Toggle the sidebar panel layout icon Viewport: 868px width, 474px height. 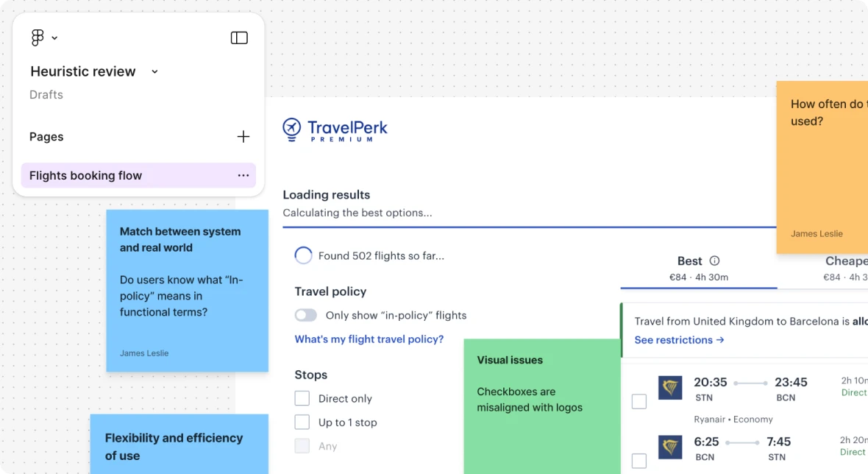click(x=239, y=38)
